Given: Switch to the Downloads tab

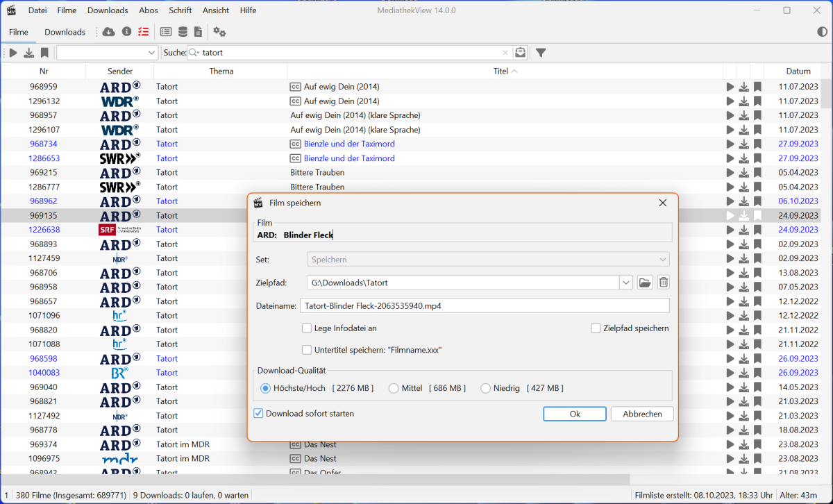Looking at the screenshot, I should 65,32.
